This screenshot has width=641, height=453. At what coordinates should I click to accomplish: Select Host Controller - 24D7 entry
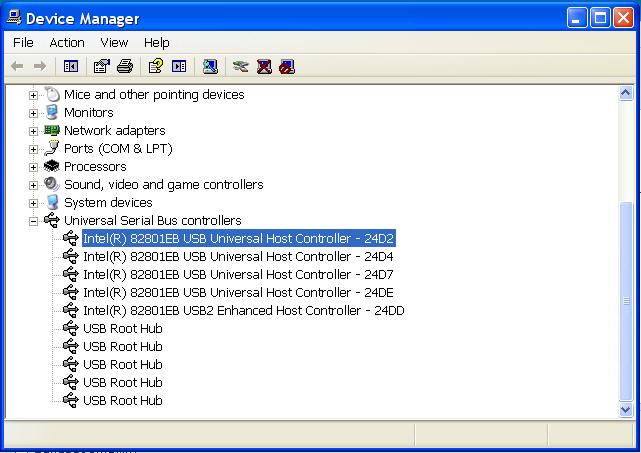(238, 274)
